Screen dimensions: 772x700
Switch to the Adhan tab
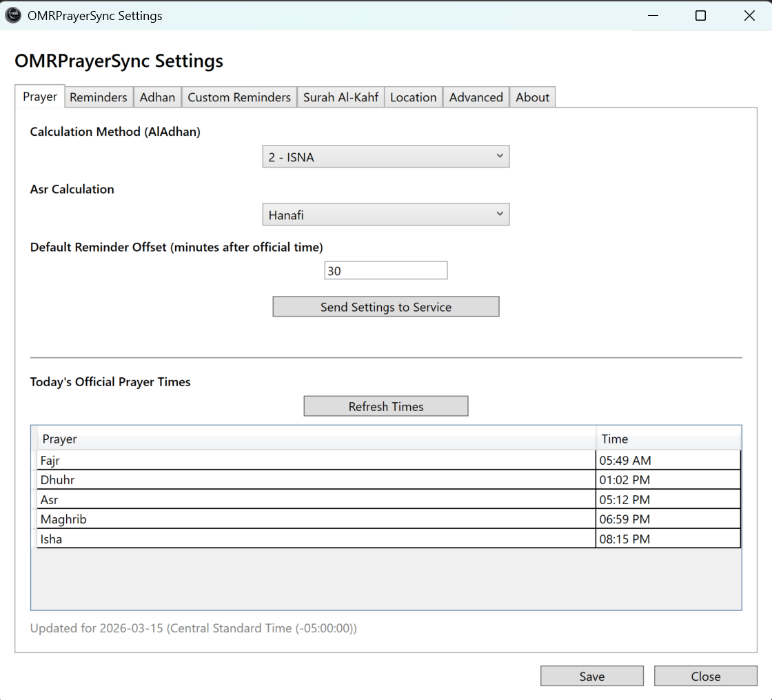tap(157, 97)
